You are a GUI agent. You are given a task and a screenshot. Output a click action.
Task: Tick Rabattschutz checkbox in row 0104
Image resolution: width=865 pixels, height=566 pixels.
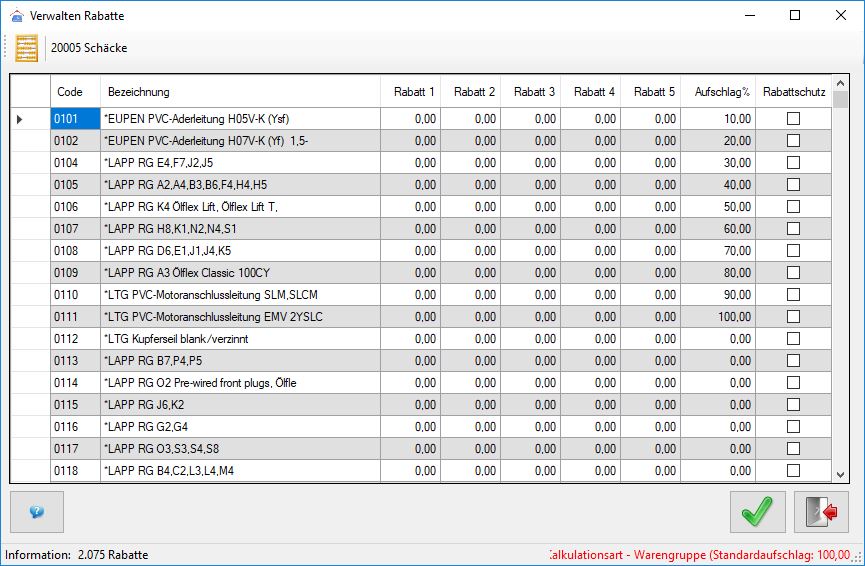coord(793,163)
